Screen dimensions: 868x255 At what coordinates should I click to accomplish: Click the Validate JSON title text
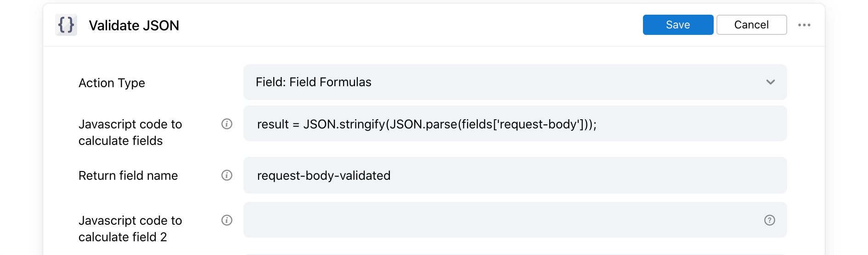click(134, 25)
